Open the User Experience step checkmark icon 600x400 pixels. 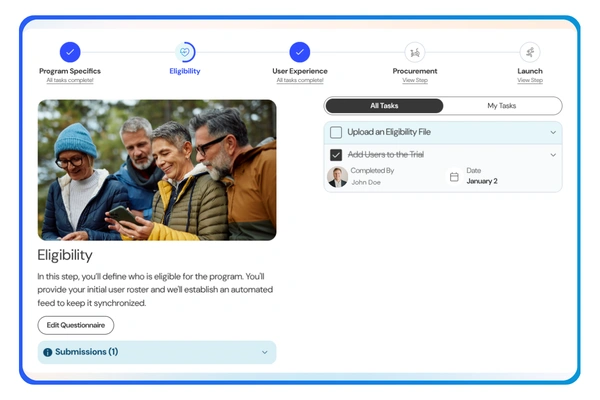click(300, 52)
